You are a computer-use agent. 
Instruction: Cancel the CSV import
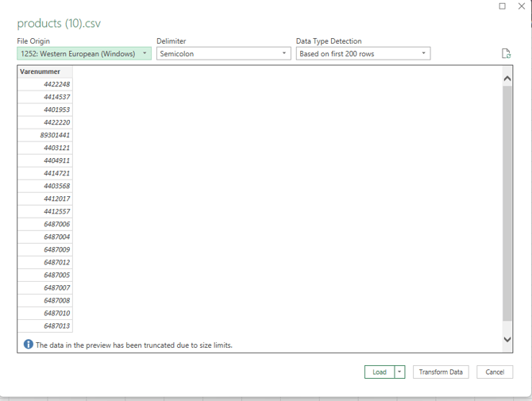(495, 372)
